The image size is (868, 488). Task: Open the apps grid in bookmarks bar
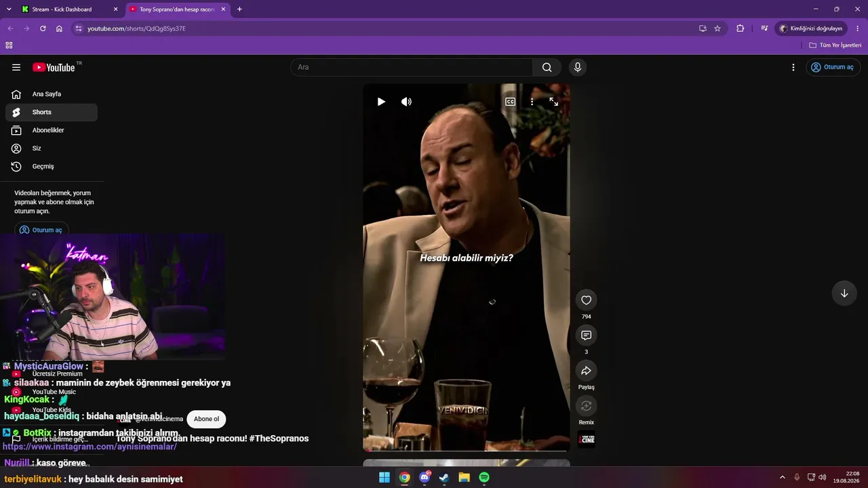point(9,45)
